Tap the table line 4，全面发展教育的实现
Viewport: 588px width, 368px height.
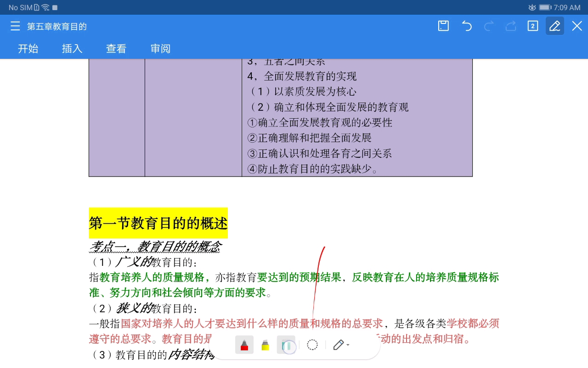302,76
